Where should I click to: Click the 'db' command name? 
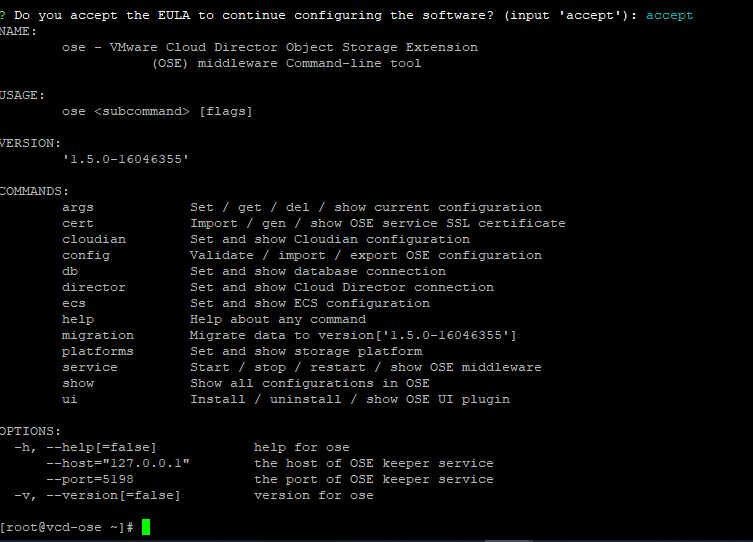[69, 271]
